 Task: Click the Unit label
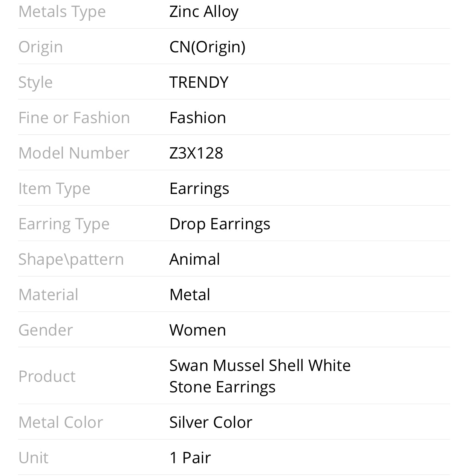point(34,458)
